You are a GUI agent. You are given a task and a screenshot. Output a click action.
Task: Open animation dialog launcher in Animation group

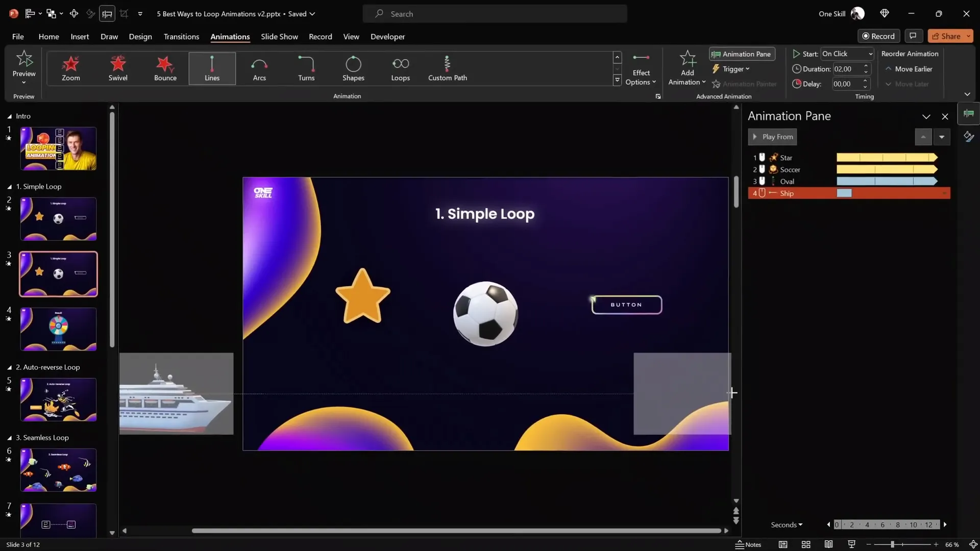click(x=658, y=96)
